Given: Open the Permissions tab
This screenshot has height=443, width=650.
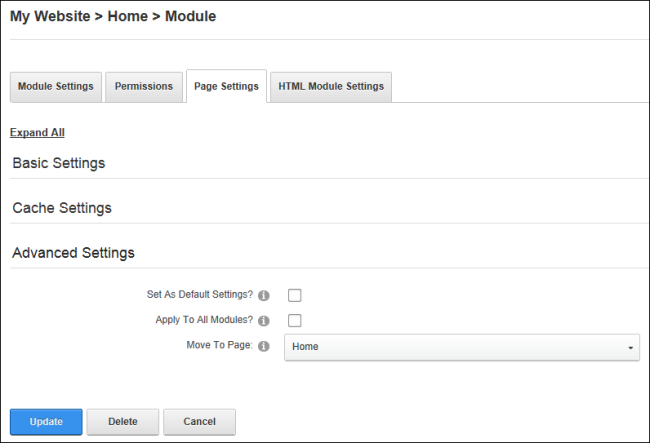Looking at the screenshot, I should point(144,87).
